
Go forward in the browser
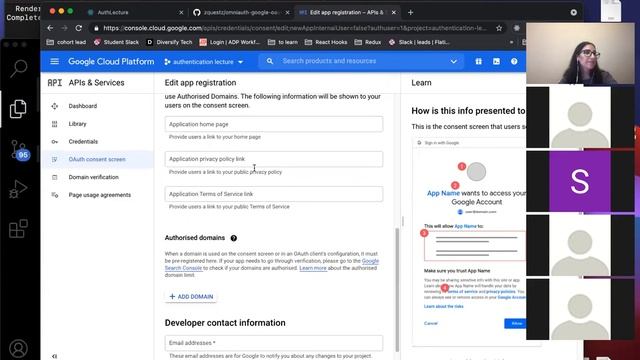pos(64,28)
